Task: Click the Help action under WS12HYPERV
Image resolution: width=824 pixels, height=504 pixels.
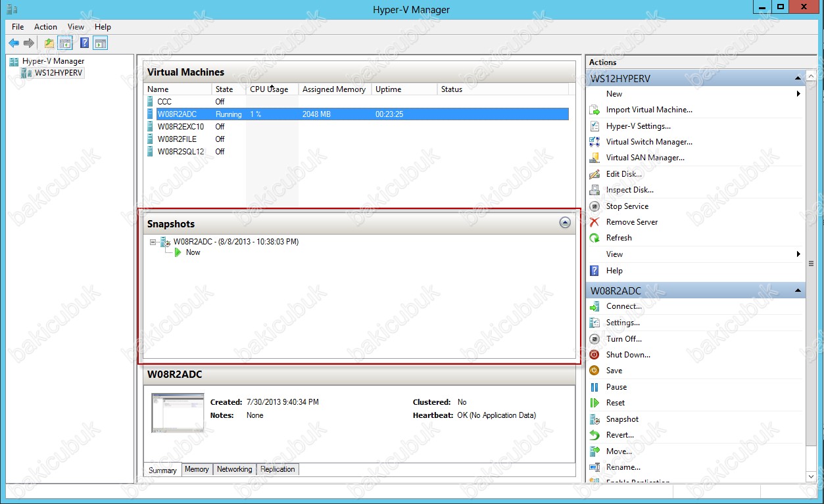Action: [x=614, y=271]
